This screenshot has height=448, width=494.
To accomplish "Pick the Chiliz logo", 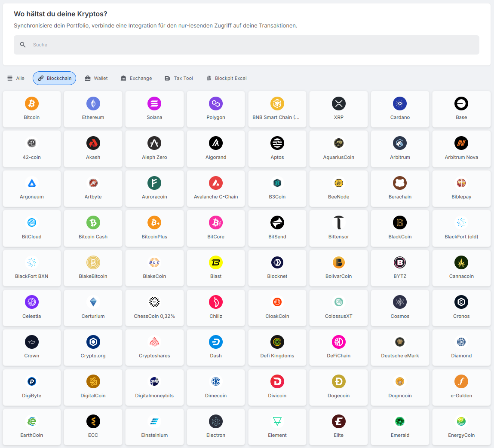I will pos(216,302).
